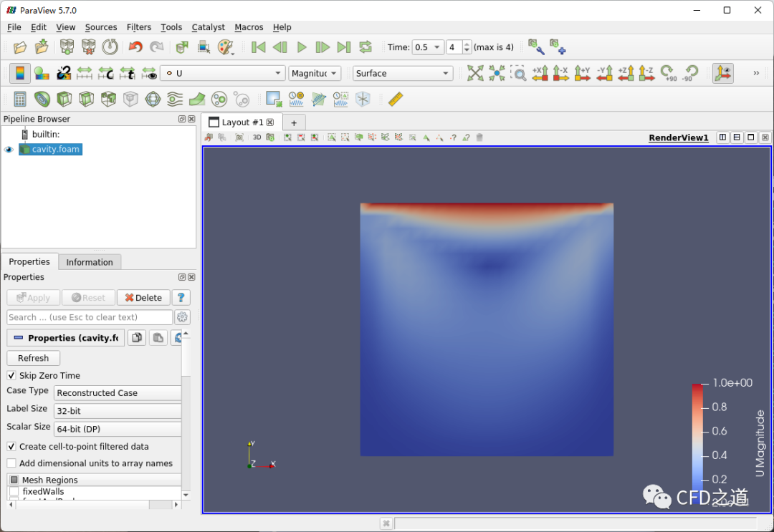Screen dimensions: 774x532
Task: Click the Zoom to Box icon
Action: tap(517, 73)
